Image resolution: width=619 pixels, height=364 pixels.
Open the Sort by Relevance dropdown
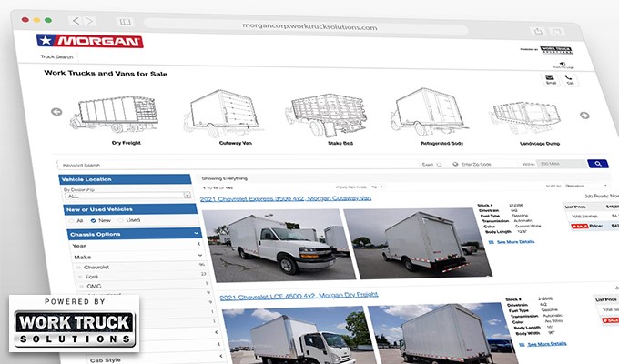tap(585, 186)
